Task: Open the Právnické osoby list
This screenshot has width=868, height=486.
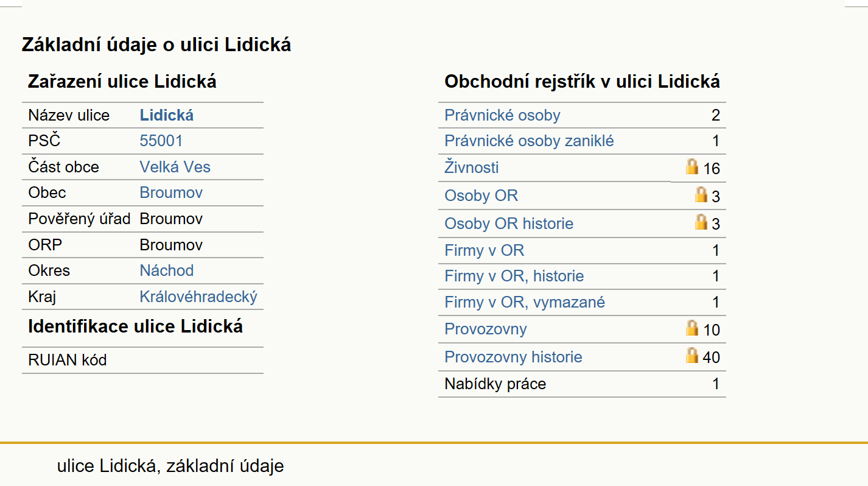Action: tap(502, 116)
